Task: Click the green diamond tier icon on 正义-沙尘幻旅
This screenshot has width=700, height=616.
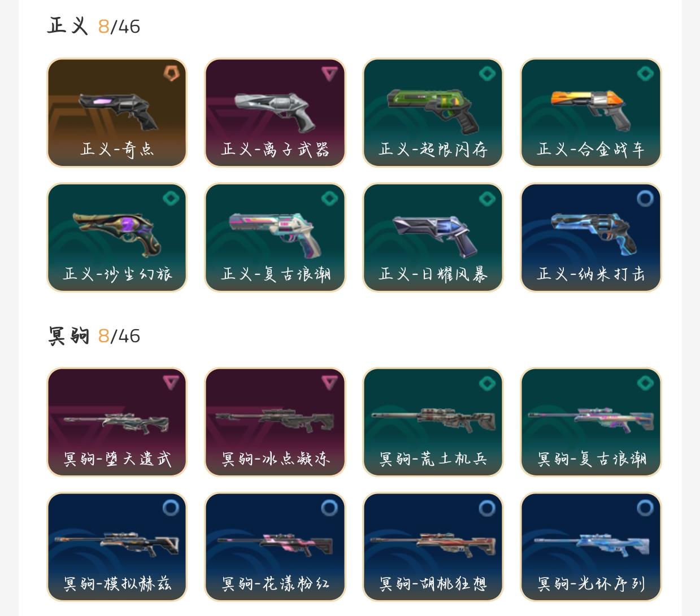Action: pos(171,198)
